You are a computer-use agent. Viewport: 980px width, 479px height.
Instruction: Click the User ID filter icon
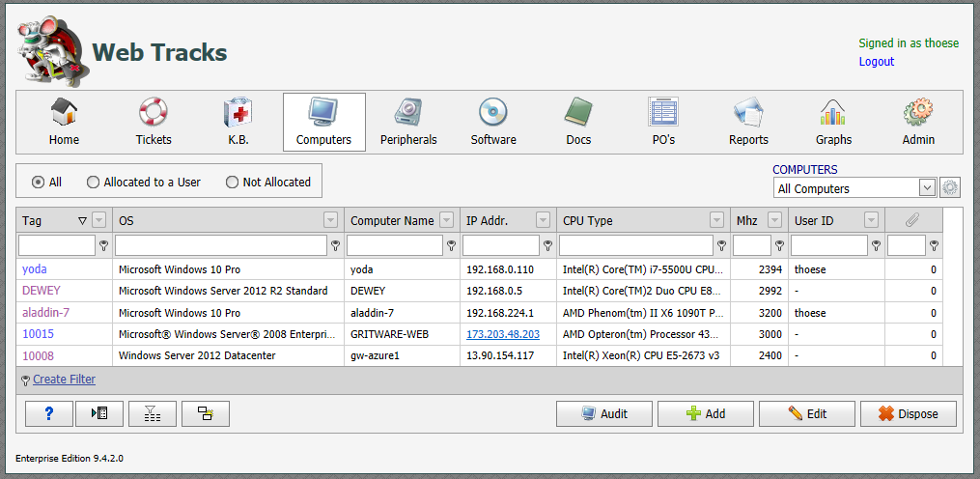[x=877, y=245]
